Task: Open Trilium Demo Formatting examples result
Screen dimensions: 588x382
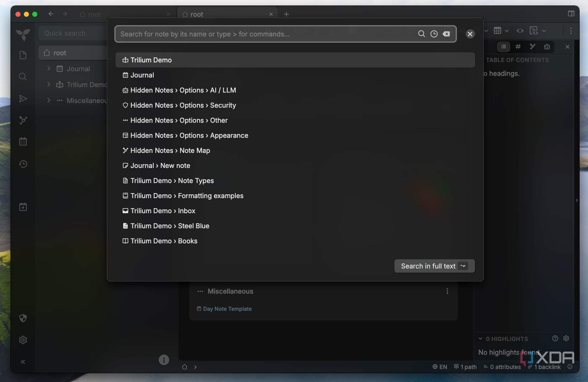Action: coord(295,196)
